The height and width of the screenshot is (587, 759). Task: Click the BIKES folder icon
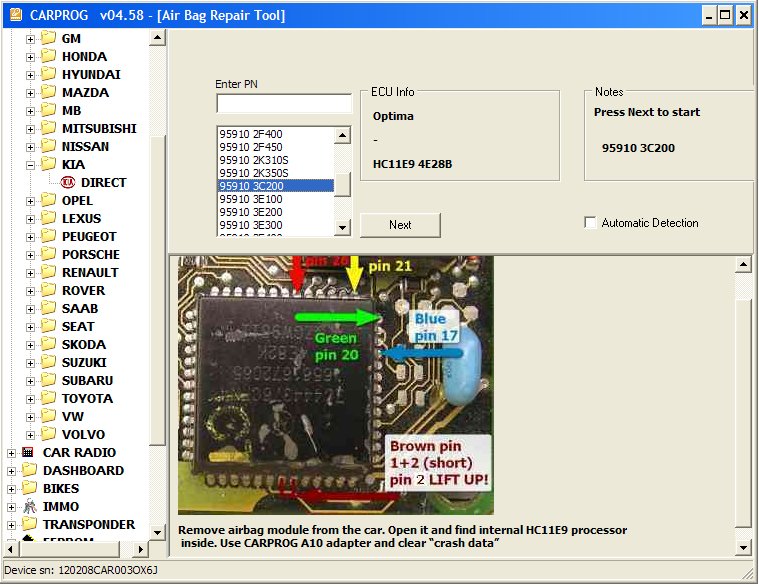pyautogui.click(x=29, y=488)
